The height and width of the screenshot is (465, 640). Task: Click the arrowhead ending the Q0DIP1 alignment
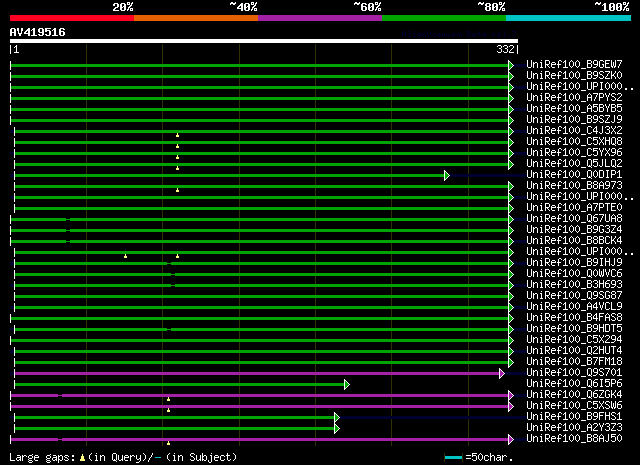pyautogui.click(x=447, y=175)
